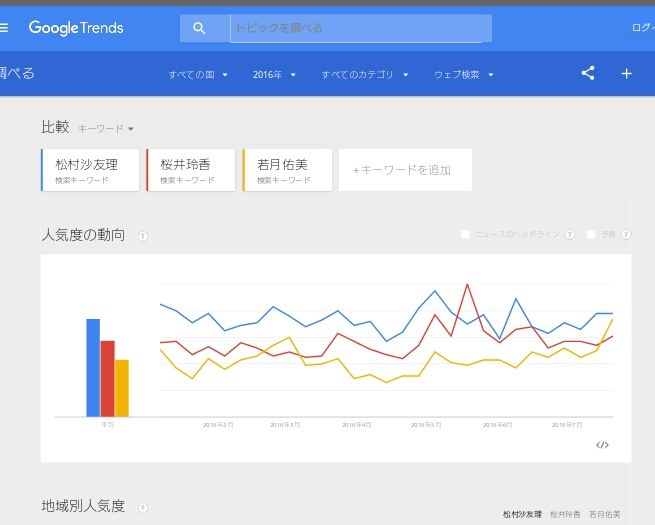Viewport: 655px width, 525px height.
Task: Click the 2016年3月 axis label
Action: (285, 425)
